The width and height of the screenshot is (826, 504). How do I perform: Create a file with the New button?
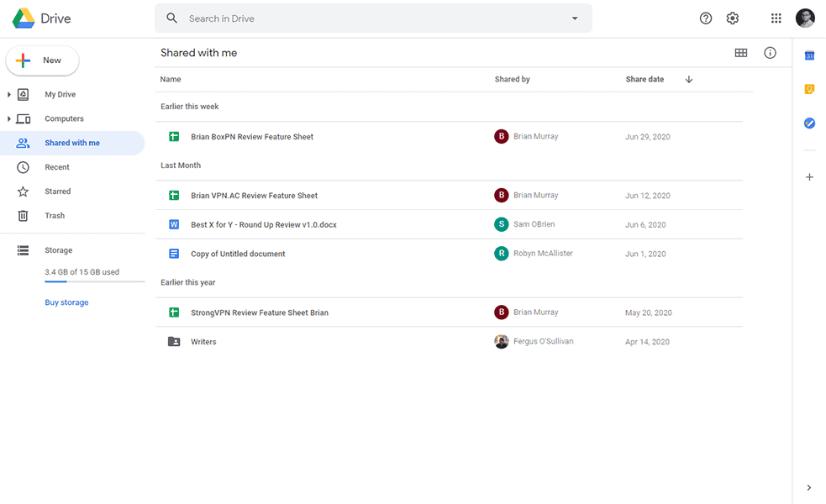click(42, 60)
